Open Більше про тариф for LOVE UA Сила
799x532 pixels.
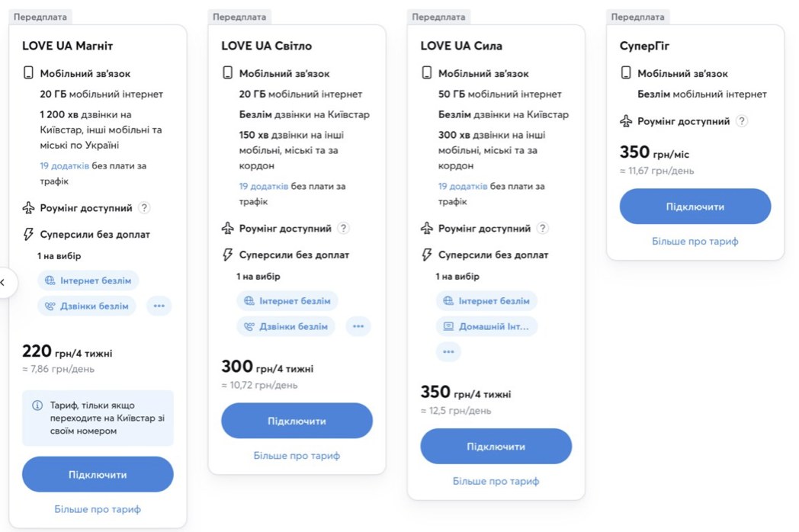pos(496,481)
